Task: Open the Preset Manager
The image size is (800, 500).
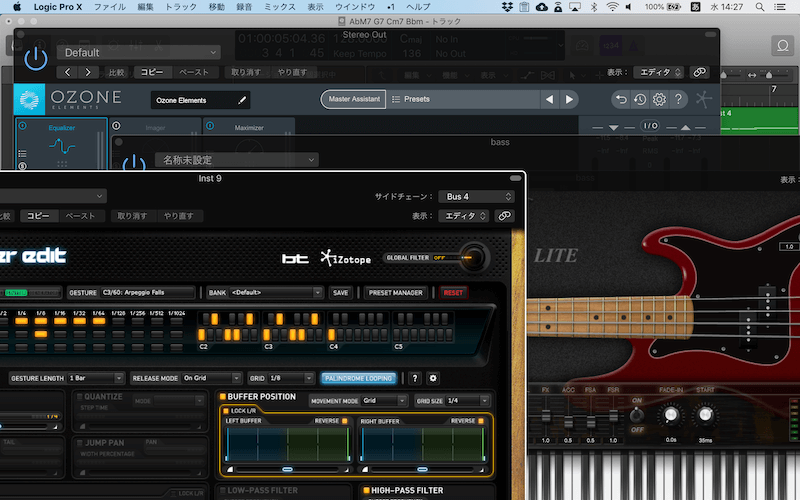Action: click(x=395, y=292)
